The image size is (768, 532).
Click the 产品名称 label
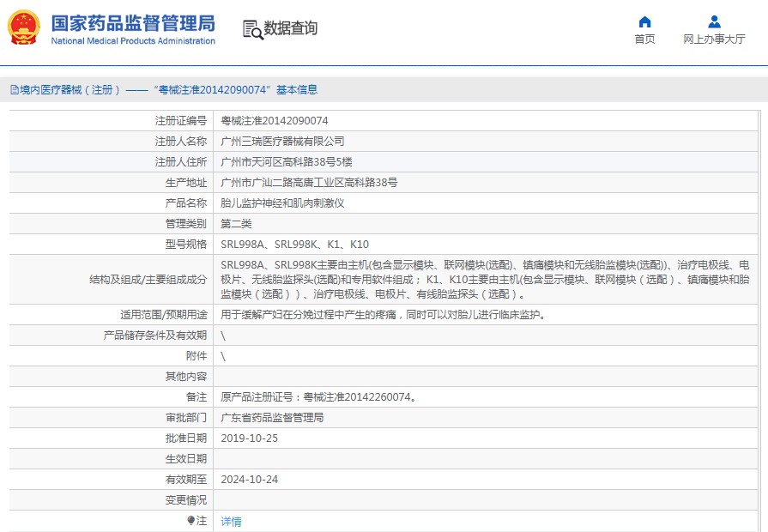point(186,203)
